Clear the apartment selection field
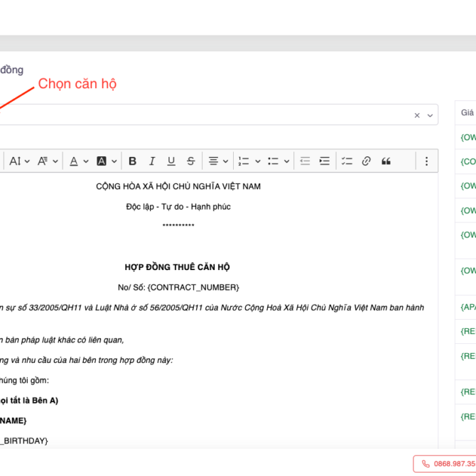Screen dimensions: 476x476 (417, 115)
